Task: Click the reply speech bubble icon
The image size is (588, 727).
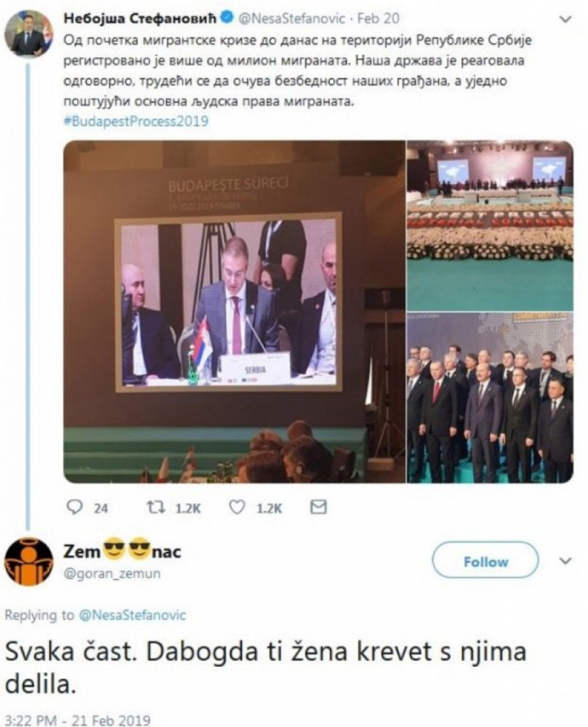Action: click(x=74, y=508)
